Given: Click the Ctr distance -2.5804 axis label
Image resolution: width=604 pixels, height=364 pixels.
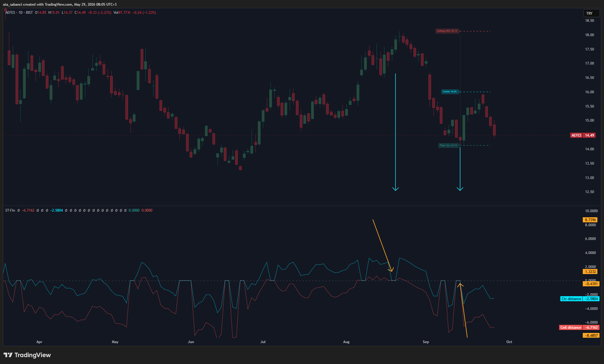Looking at the screenshot, I should pos(580,299).
